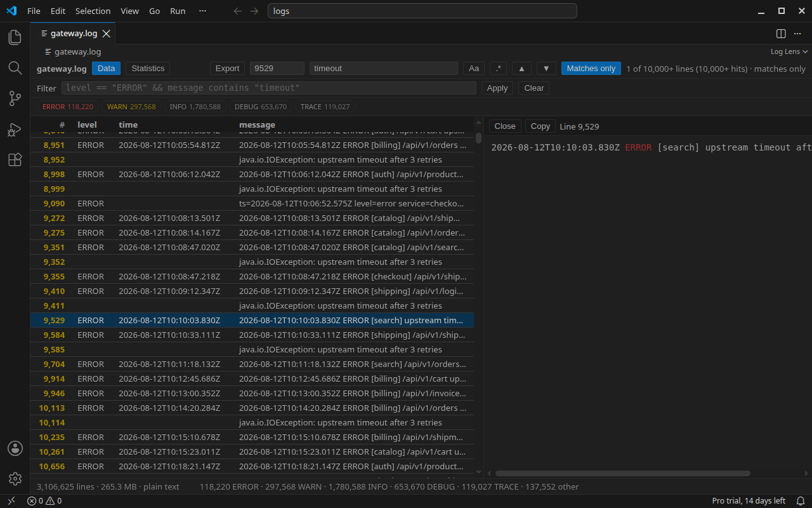Select log row 8,951
This screenshot has height=508, width=812.
(x=252, y=145)
